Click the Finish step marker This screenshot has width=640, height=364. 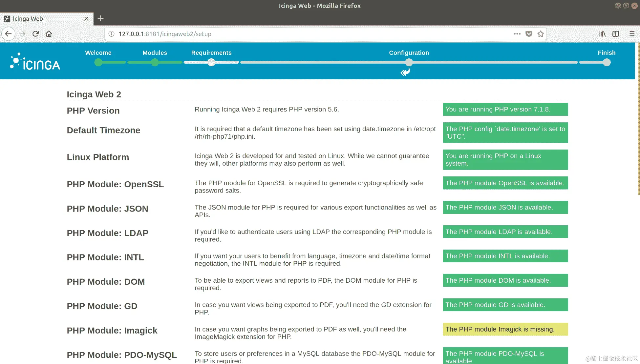click(607, 62)
